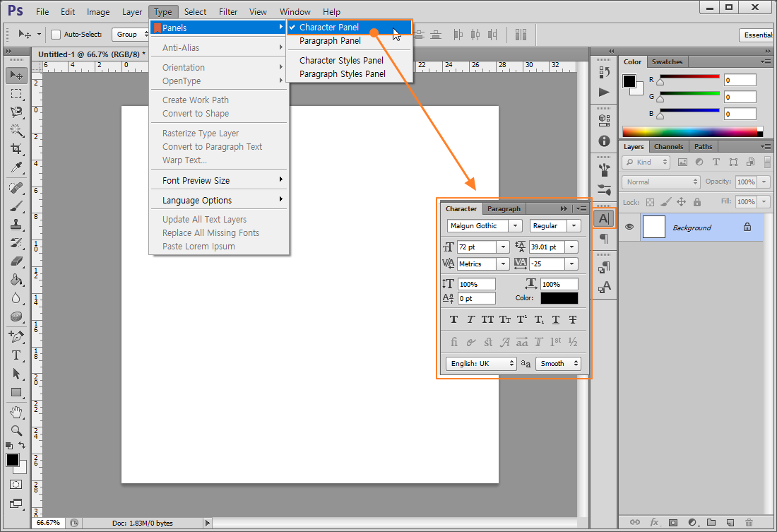The width and height of the screenshot is (777, 532).
Task: Select the Clone Stamp tool
Action: click(x=16, y=225)
